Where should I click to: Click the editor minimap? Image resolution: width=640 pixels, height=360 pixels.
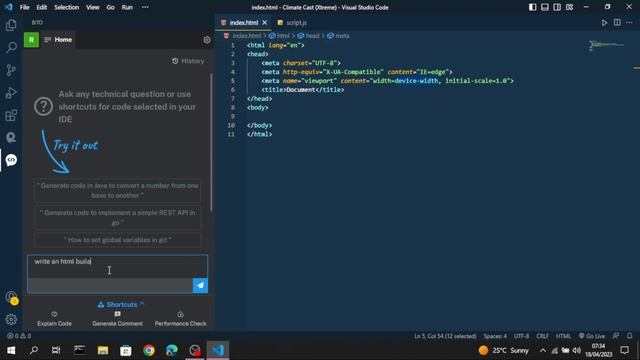[606, 45]
